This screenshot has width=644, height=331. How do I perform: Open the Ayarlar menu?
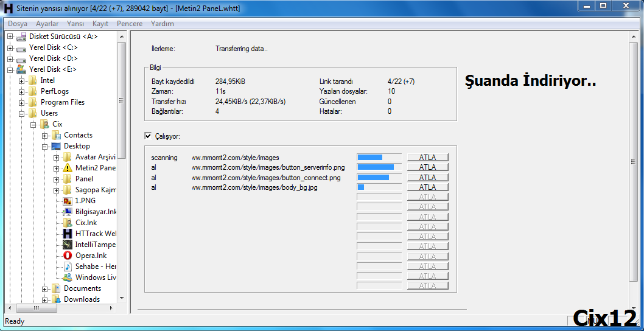point(47,24)
